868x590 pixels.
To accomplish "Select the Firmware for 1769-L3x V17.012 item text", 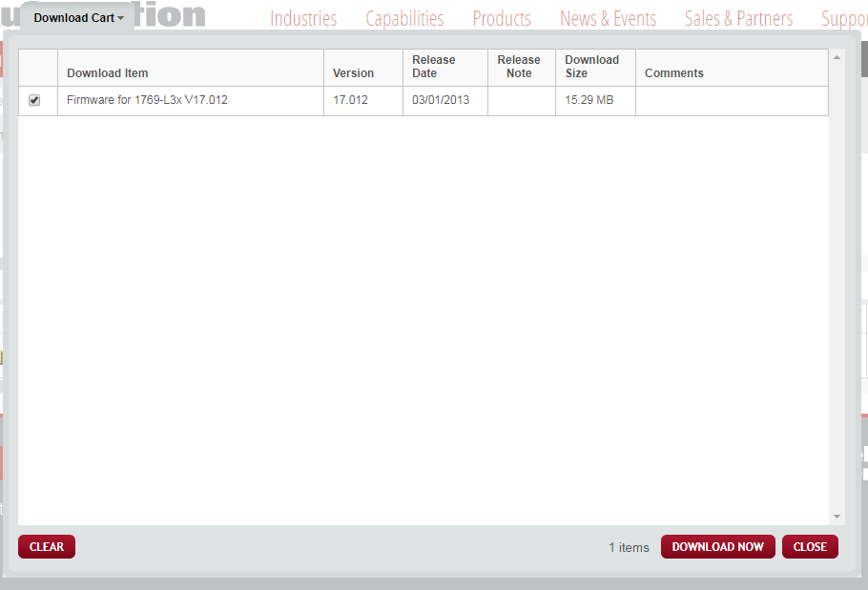I will [x=147, y=100].
